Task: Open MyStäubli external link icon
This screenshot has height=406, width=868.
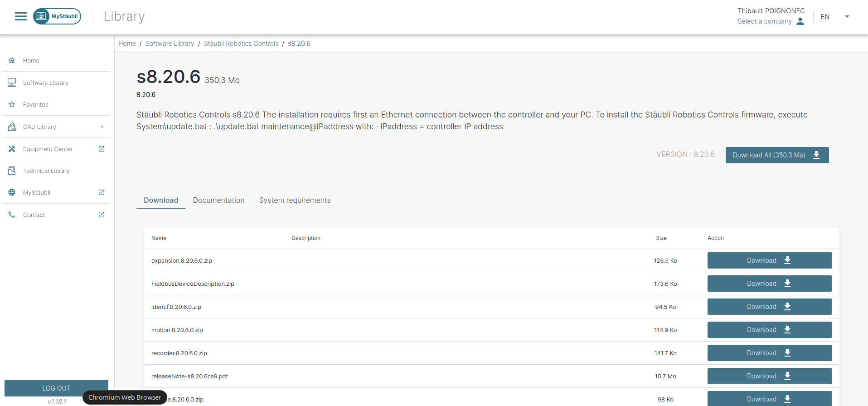Action: (x=102, y=192)
